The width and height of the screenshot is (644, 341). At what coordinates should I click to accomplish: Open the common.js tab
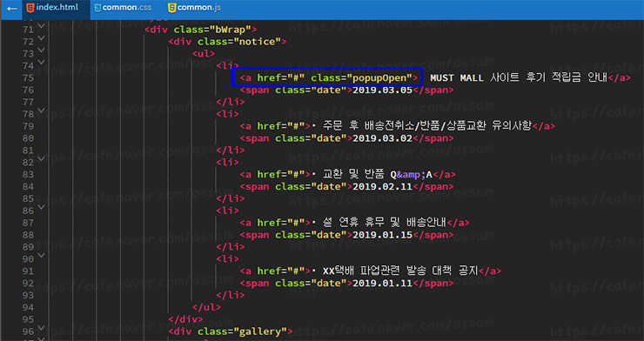[195, 8]
